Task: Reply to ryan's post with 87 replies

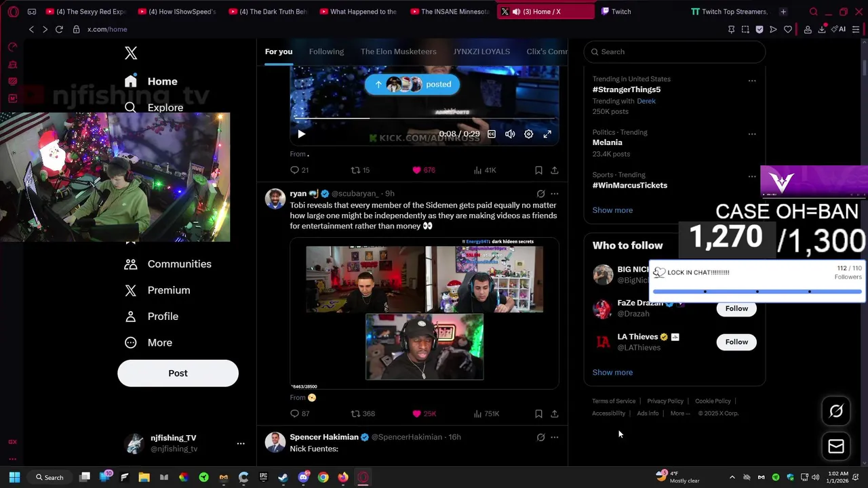Action: [x=299, y=413]
